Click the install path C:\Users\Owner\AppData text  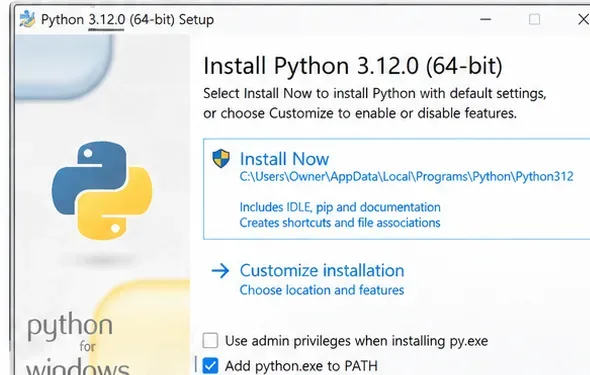pos(406,176)
